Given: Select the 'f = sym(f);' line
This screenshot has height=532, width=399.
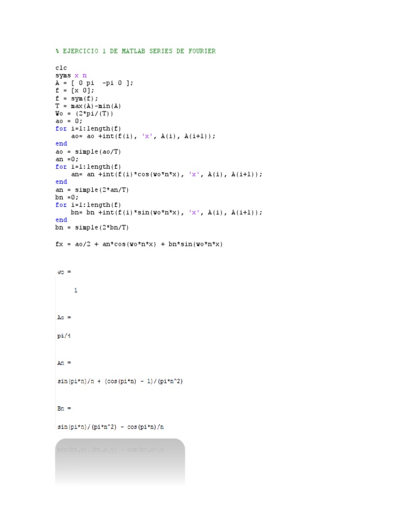Looking at the screenshot, I should (x=77, y=98).
